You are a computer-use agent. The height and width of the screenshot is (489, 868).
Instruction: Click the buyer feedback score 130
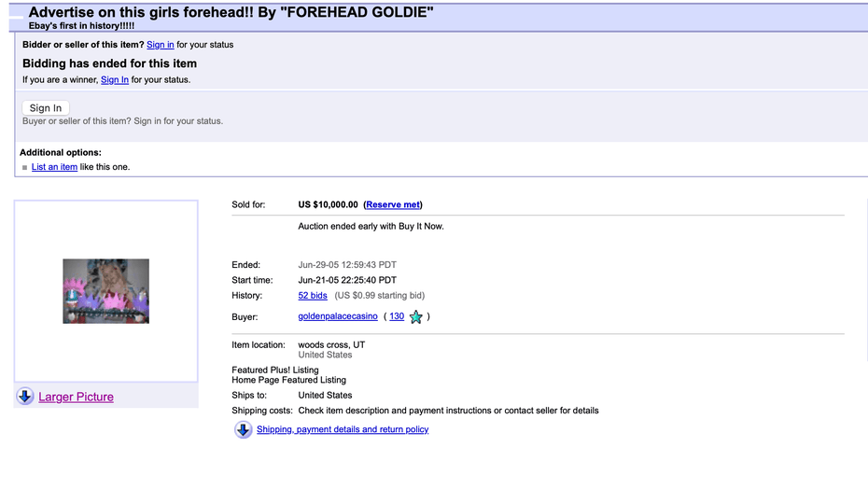397,316
